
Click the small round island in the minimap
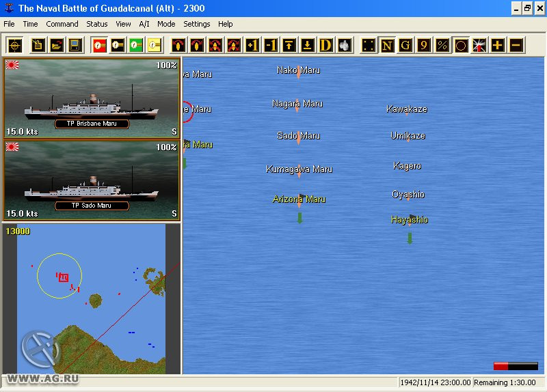pos(95,300)
